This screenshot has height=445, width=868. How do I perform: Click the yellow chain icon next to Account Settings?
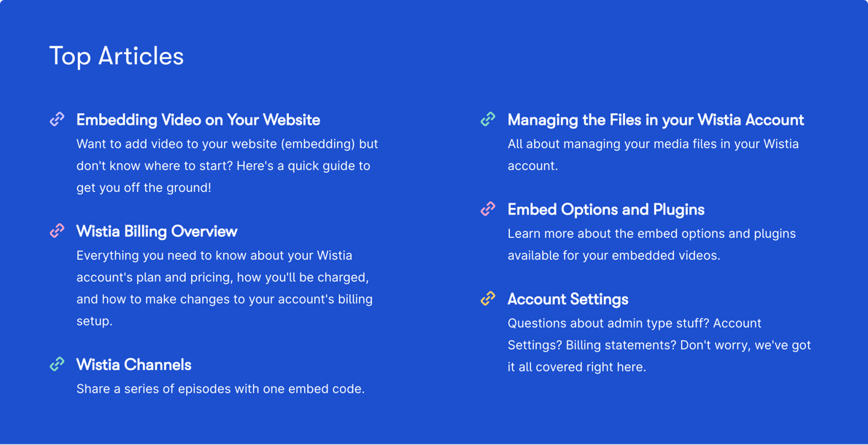(488, 299)
